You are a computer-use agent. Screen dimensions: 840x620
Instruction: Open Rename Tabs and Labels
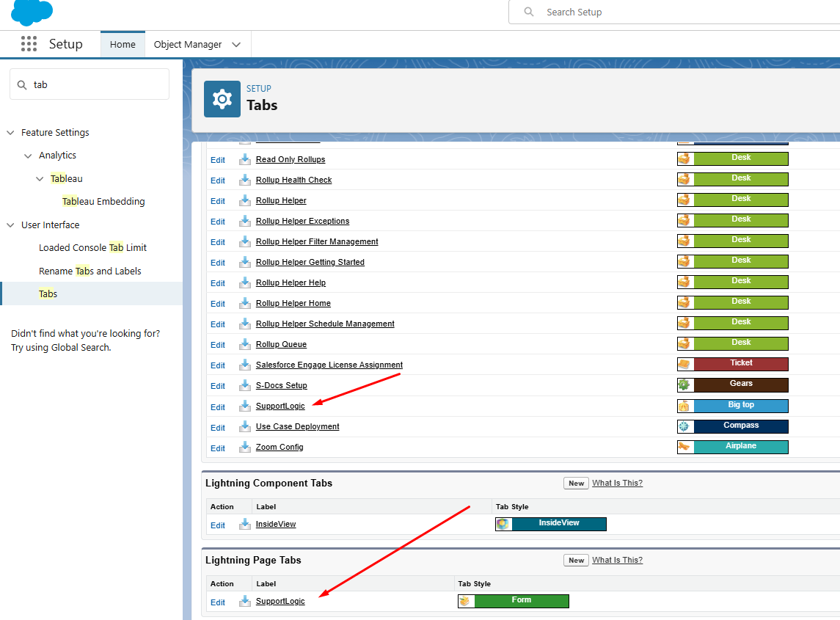tap(90, 271)
